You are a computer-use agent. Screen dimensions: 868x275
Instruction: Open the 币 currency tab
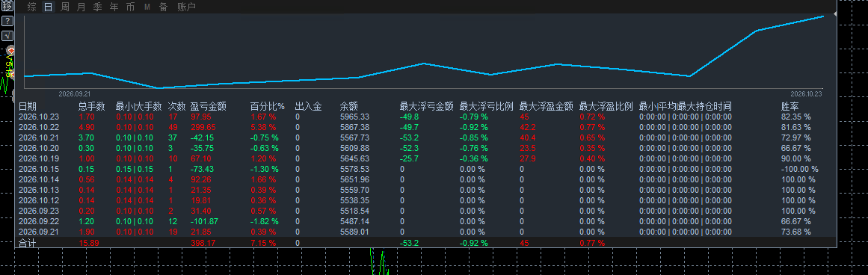tap(131, 7)
